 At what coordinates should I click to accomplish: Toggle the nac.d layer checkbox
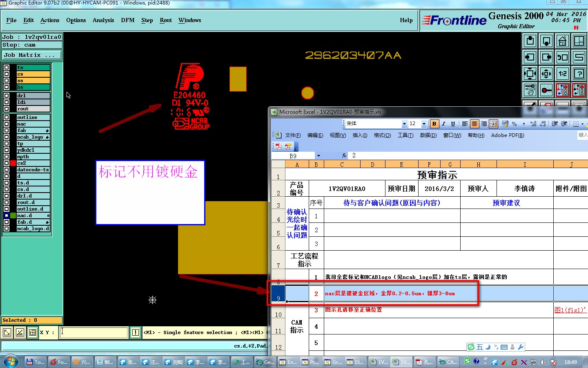pyautogui.click(x=7, y=215)
